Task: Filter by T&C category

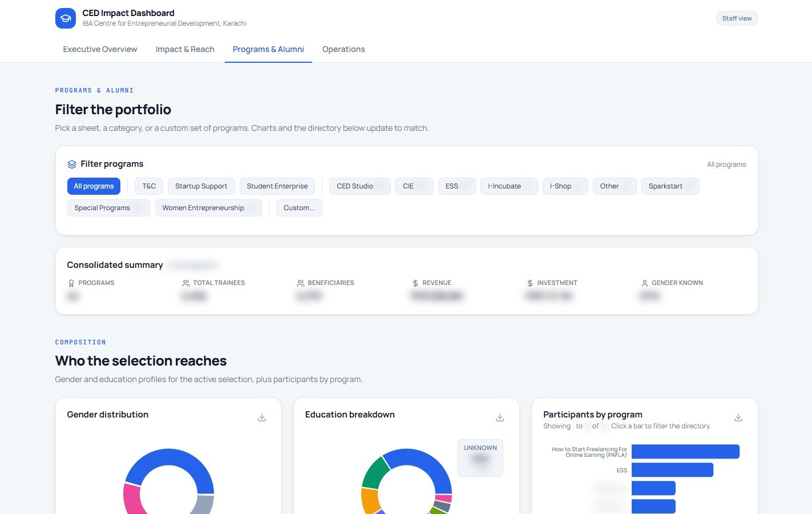Action: 149,186
